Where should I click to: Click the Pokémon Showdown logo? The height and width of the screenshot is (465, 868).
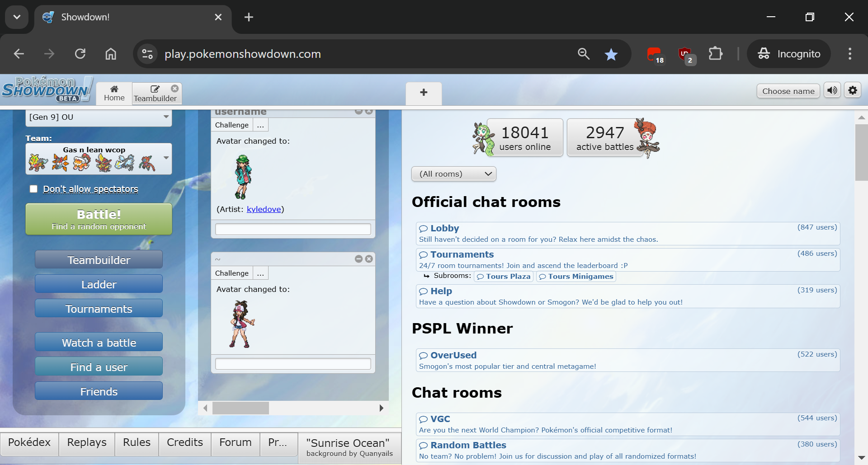47,89
